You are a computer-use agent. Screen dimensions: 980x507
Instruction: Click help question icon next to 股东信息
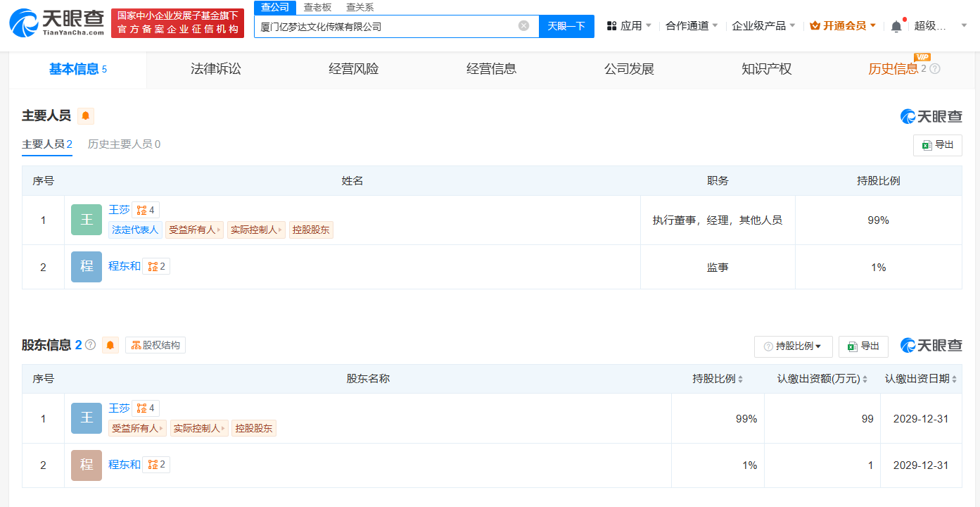point(90,345)
